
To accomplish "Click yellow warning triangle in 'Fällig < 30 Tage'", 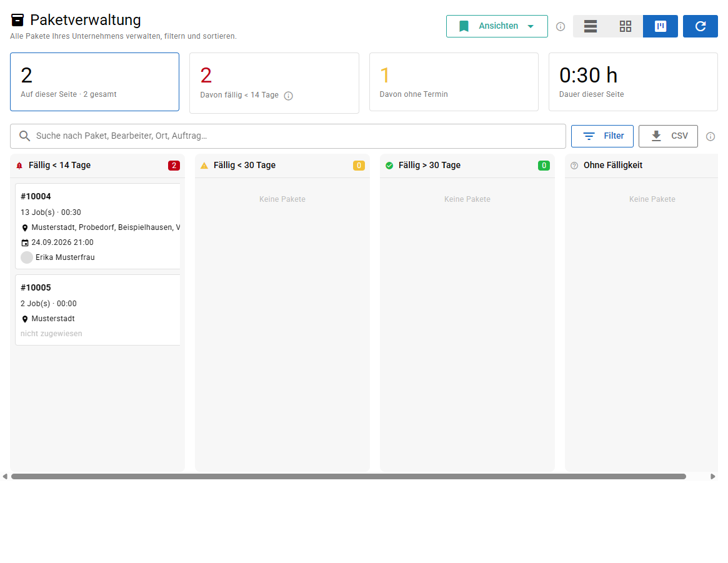I will 204,166.
